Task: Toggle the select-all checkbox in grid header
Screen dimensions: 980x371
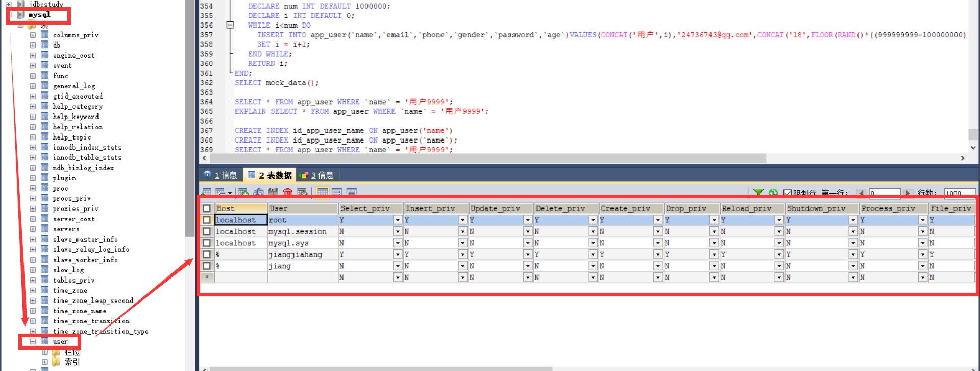Action: click(207, 208)
